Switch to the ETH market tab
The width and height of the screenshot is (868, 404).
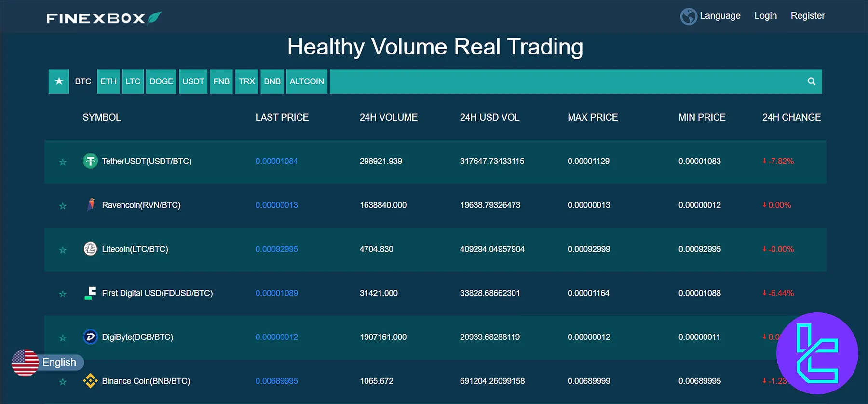(x=108, y=81)
